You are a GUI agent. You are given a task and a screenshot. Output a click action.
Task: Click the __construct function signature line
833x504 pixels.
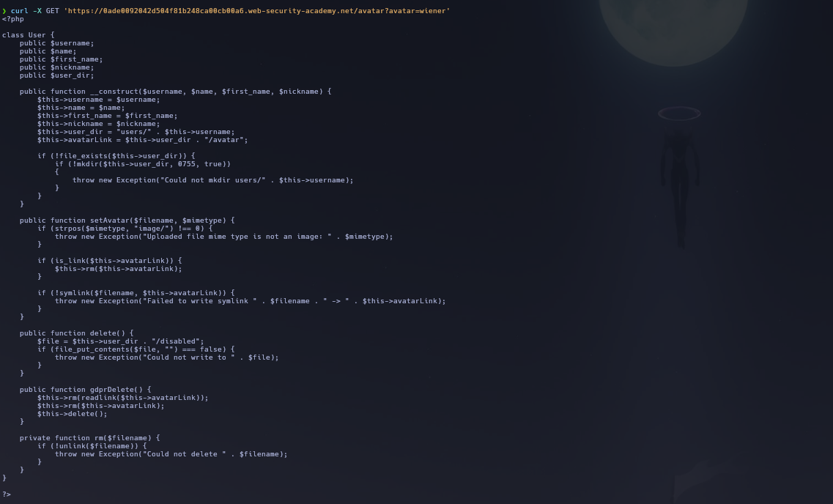point(175,92)
